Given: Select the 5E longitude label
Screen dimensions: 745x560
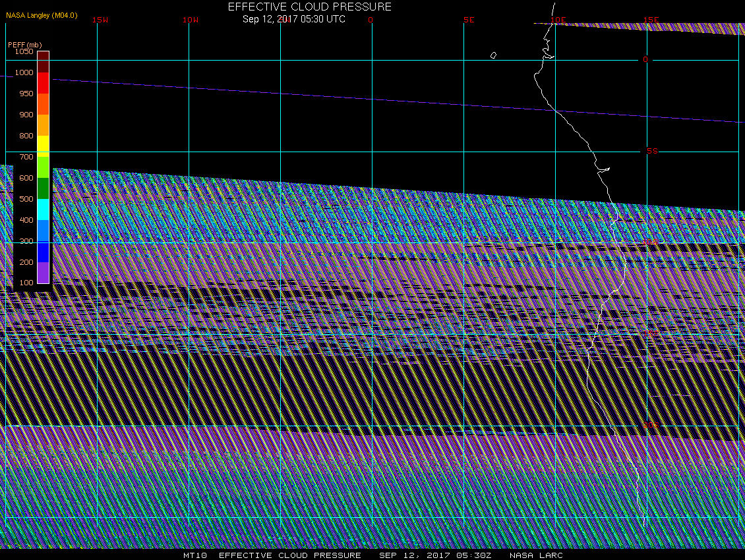Looking at the screenshot, I should coord(469,20).
